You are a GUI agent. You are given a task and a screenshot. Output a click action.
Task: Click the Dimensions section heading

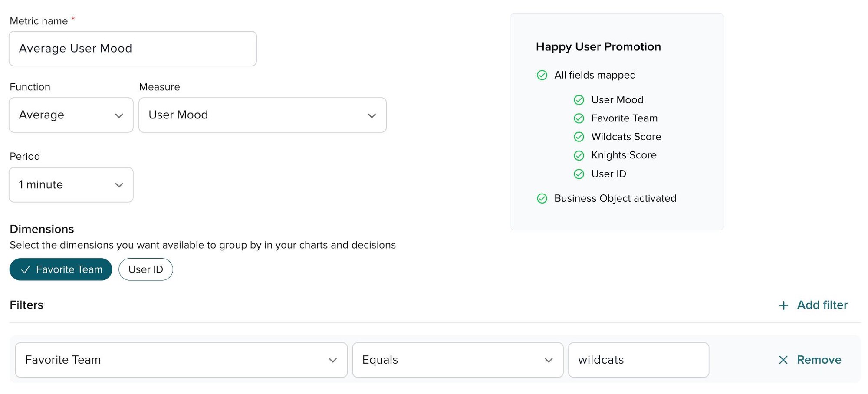click(42, 229)
